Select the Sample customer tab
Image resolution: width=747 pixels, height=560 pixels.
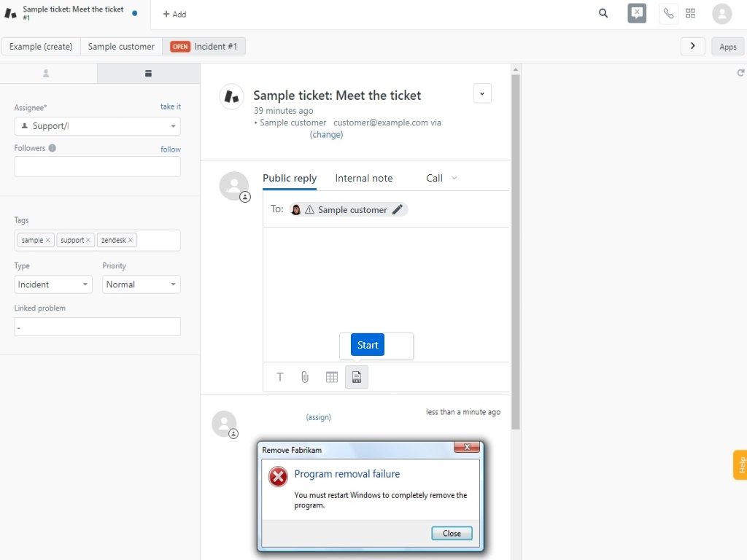(121, 47)
